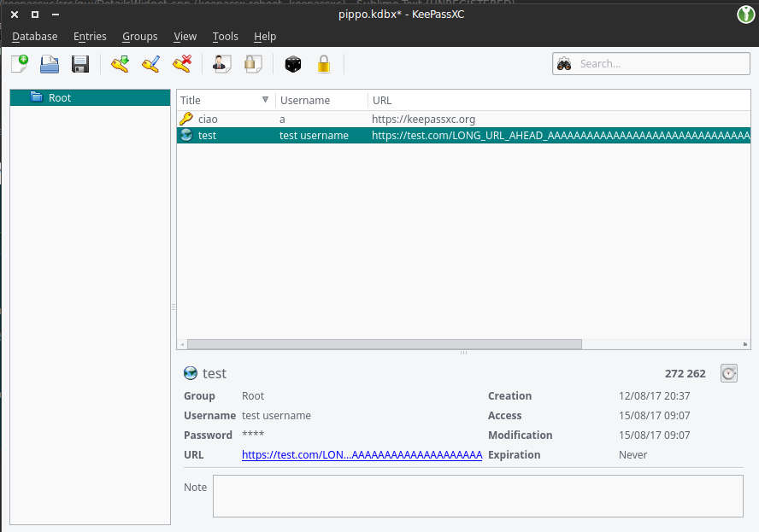The width and height of the screenshot is (759, 532).
Task: Click the globe icon of test row
Action: [x=186, y=135]
